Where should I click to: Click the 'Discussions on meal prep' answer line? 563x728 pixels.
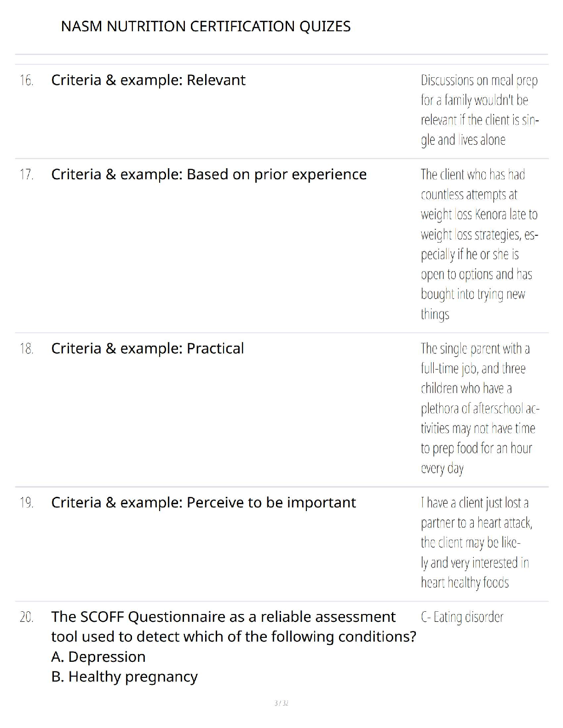pos(479,80)
